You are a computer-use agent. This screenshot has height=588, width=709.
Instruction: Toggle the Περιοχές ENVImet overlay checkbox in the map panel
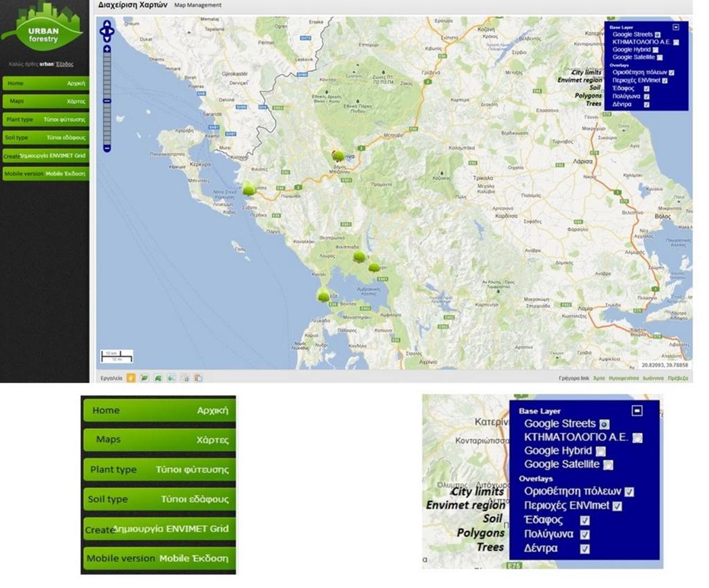click(665, 80)
